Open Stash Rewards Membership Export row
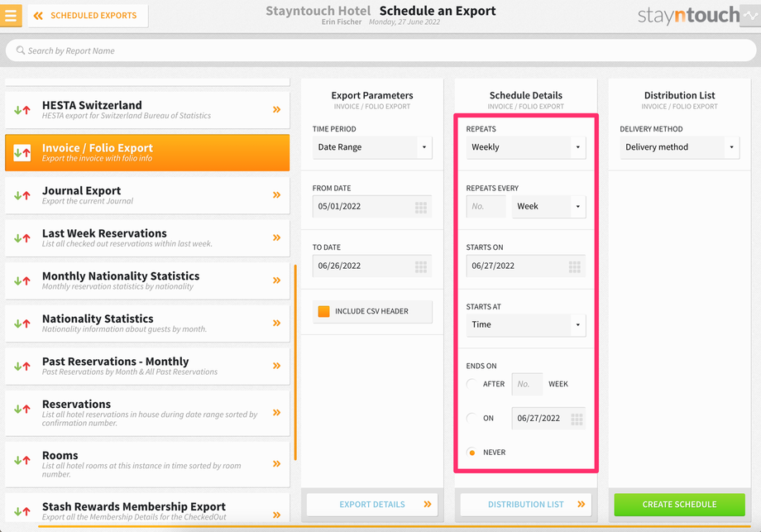Image resolution: width=761 pixels, height=532 pixels. 147,510
